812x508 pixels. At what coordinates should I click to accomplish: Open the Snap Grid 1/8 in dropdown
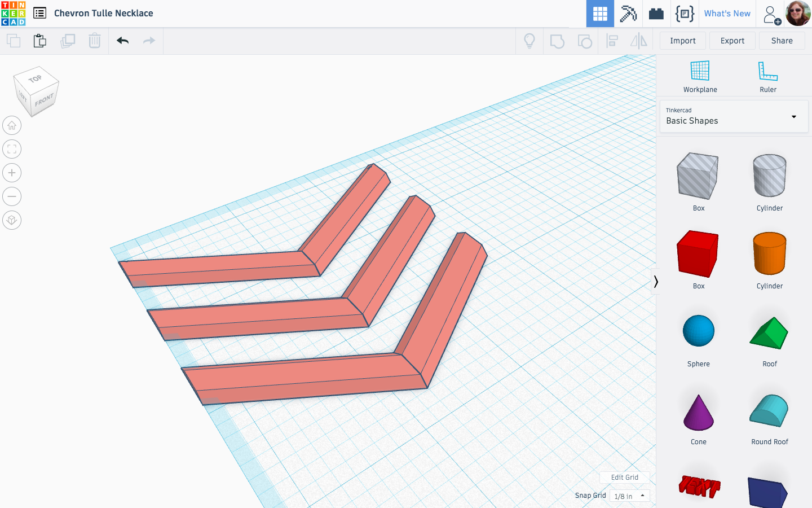pyautogui.click(x=630, y=496)
